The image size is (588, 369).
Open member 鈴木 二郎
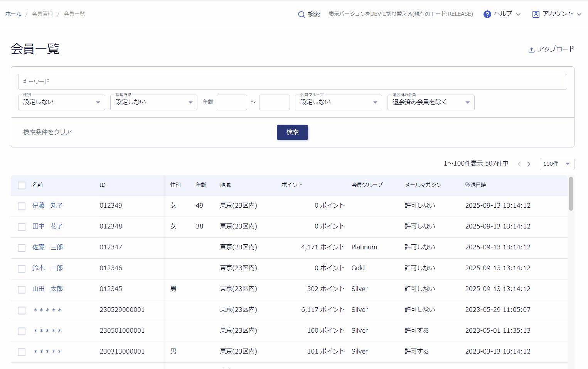47,268
